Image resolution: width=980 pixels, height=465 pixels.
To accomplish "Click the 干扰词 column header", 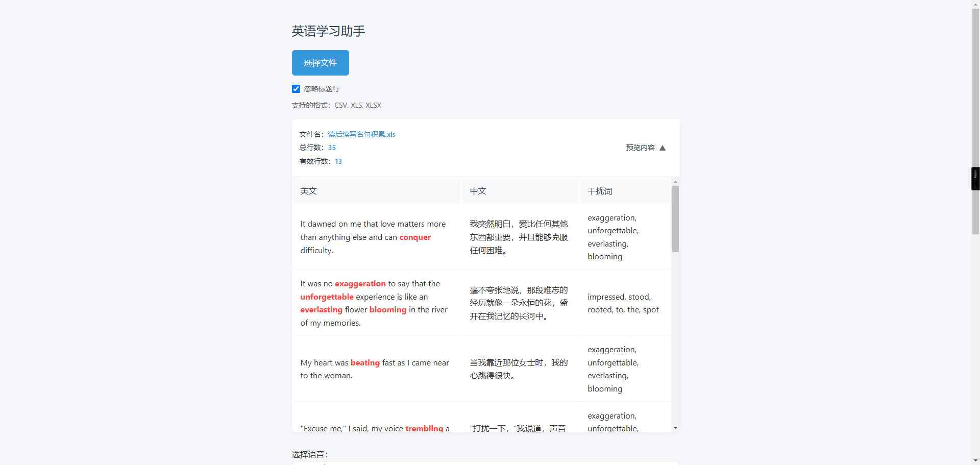I will point(600,191).
